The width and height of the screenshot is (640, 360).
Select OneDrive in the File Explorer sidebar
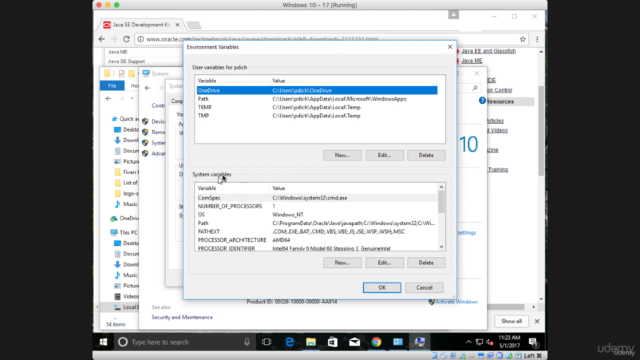[x=124, y=218]
